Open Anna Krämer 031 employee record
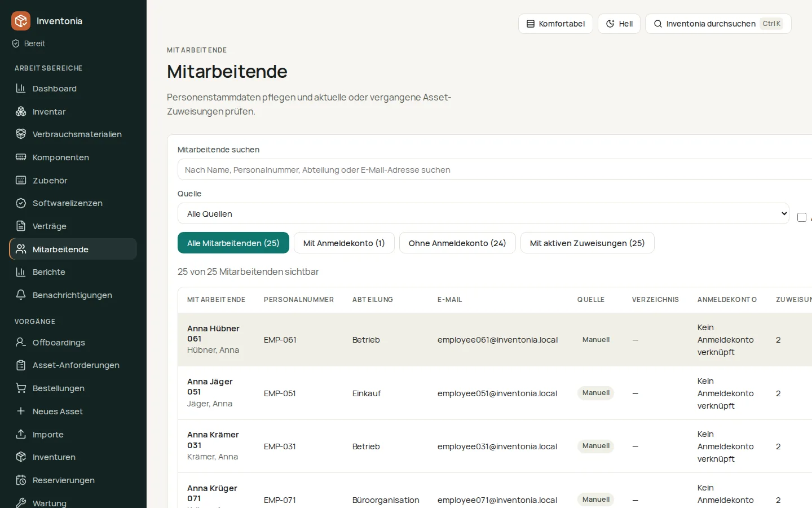The height and width of the screenshot is (508, 812). pos(213,440)
